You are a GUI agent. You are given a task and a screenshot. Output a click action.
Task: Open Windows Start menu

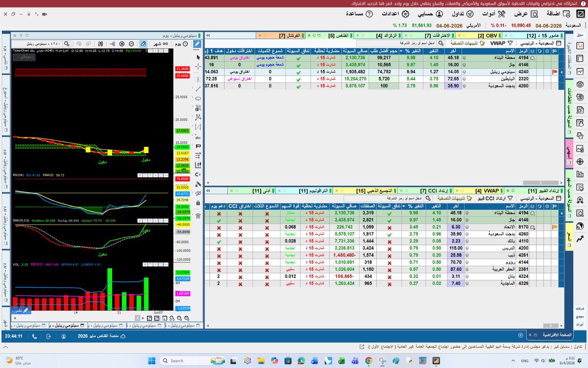tap(151, 361)
